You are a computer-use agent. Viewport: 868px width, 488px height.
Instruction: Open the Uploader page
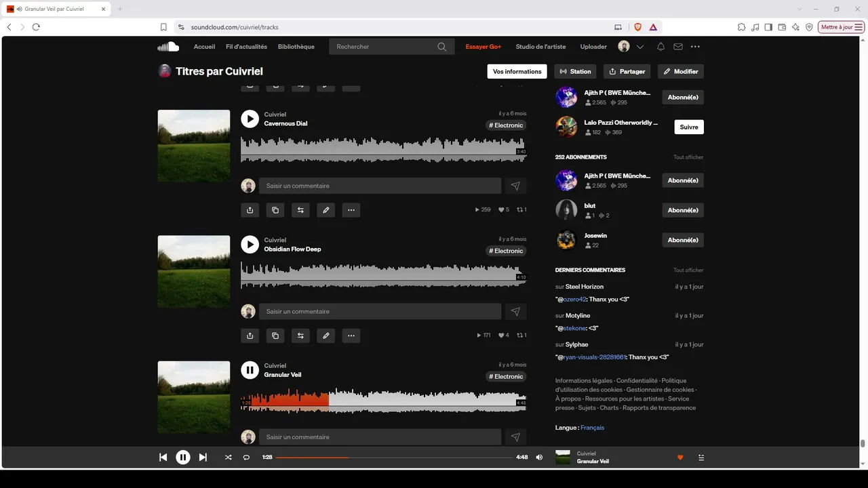pos(593,47)
